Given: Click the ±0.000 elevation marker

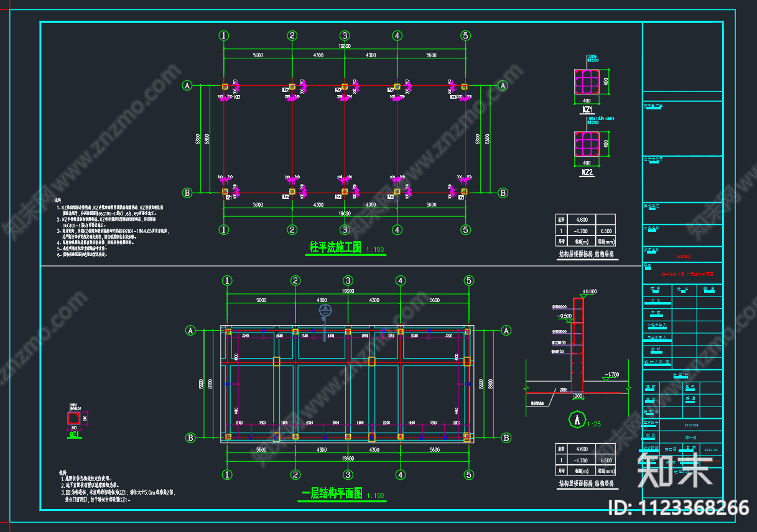Looking at the screenshot, I should click(x=588, y=291).
